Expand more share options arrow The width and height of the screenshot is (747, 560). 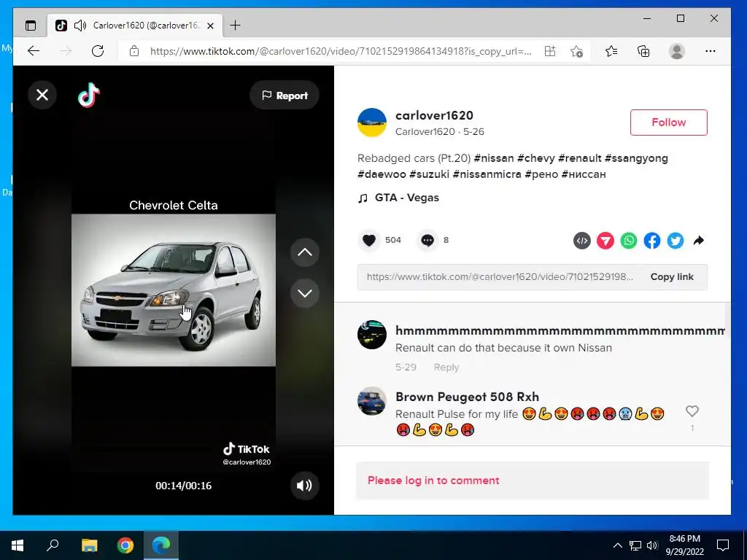[698, 241]
